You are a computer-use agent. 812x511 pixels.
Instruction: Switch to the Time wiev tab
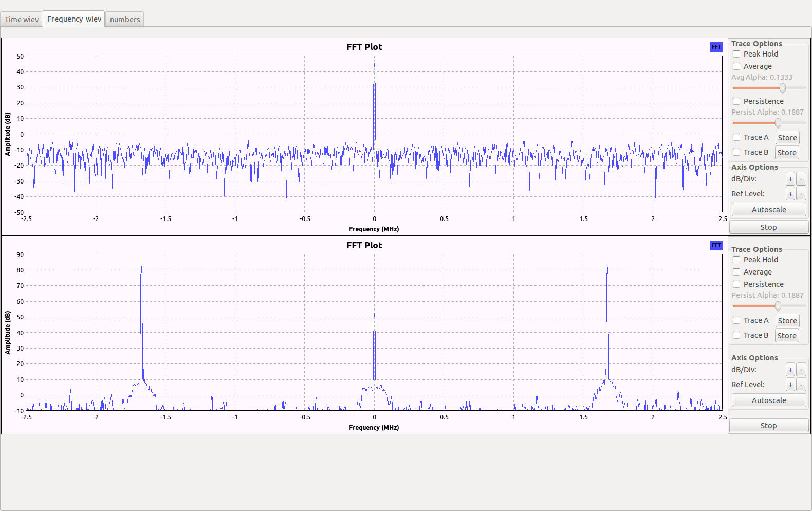(22, 20)
